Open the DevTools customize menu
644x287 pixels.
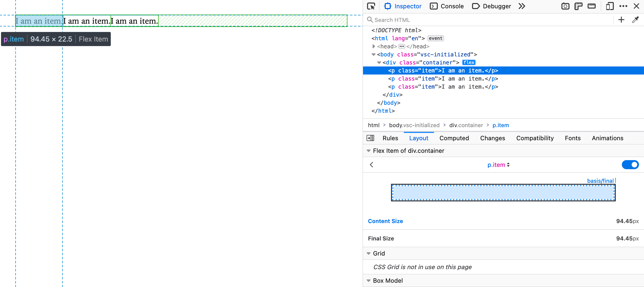click(624, 6)
